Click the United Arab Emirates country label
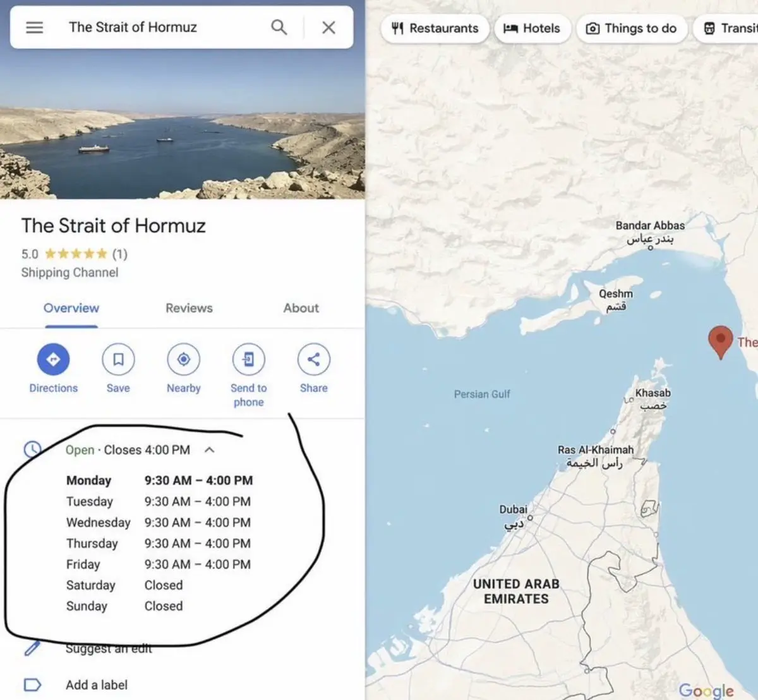758x700 pixels. pyautogui.click(x=516, y=591)
